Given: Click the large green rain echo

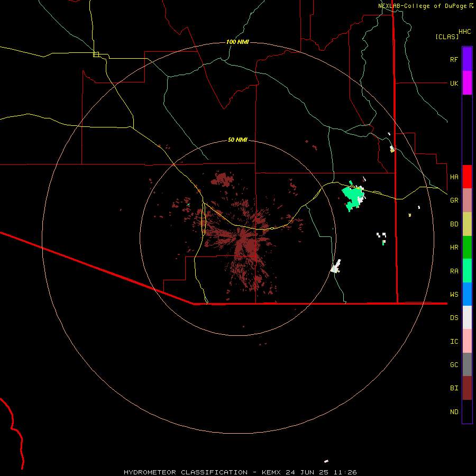Looking at the screenshot, I should [x=352, y=197].
